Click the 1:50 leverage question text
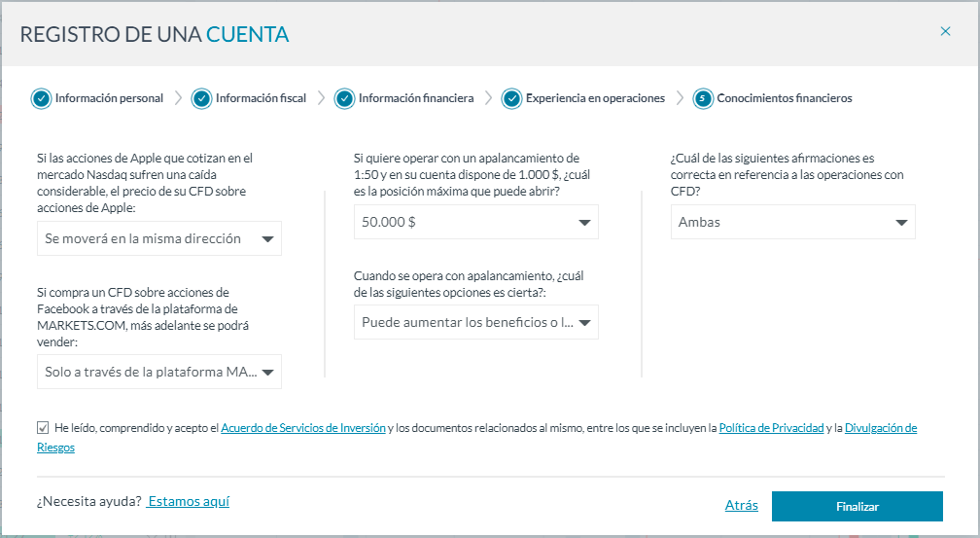 (x=472, y=174)
